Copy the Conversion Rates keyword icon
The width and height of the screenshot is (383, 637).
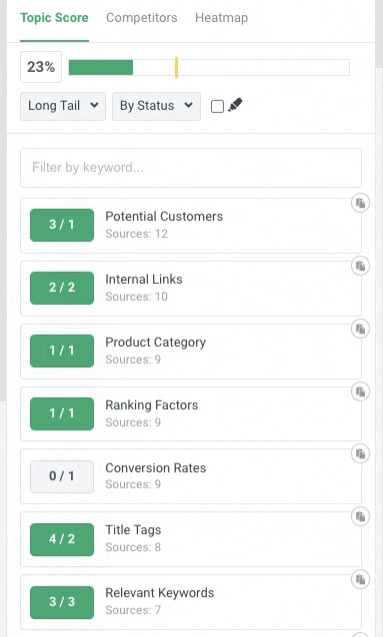pos(360,454)
